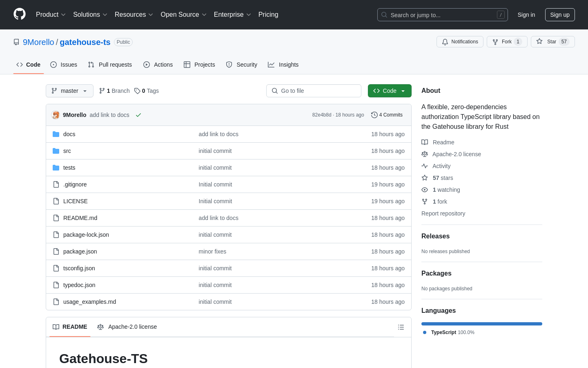This screenshot has width=588, height=368.
Task: Click the Go to file search box
Action: click(314, 91)
